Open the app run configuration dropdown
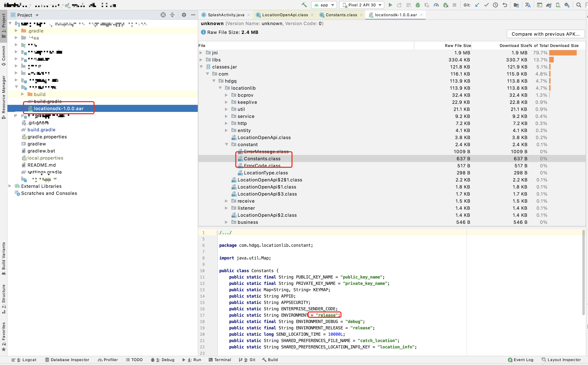Viewport: 588px width, 365px height. (324, 5)
